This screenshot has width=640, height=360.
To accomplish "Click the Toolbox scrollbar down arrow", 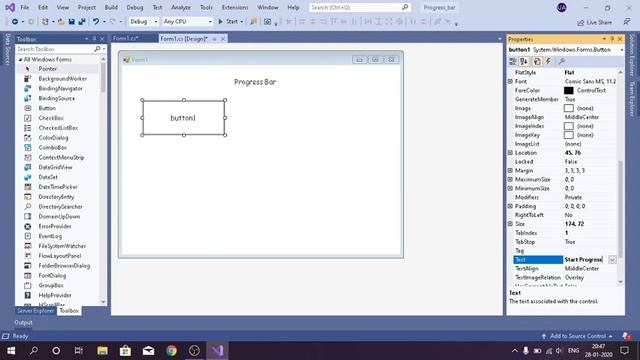I will tap(103, 302).
